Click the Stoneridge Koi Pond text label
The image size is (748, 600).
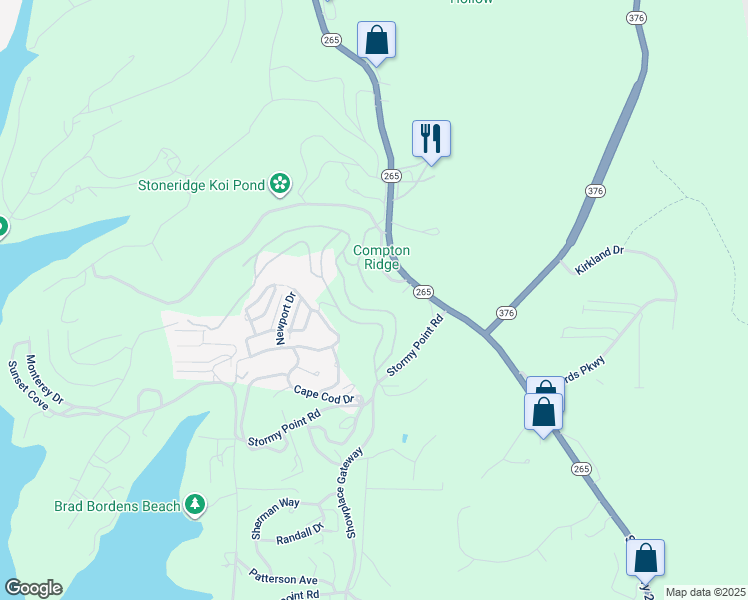pyautogui.click(x=201, y=185)
